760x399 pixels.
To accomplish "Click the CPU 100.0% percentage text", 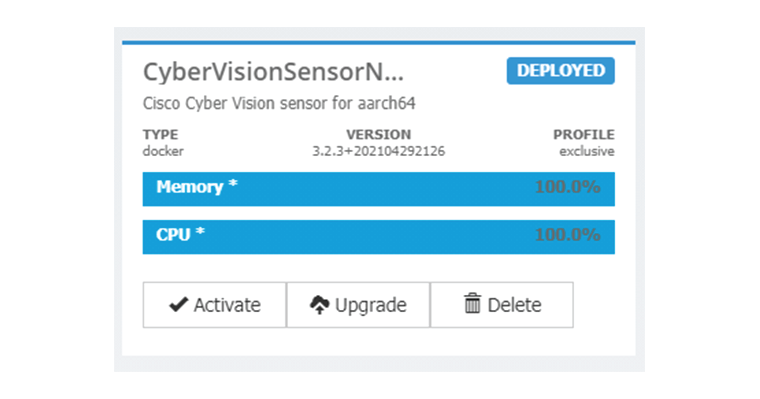I will pyautogui.click(x=568, y=235).
